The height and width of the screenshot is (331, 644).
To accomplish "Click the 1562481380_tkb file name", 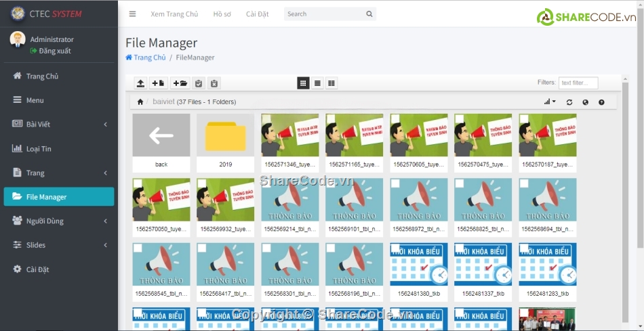I will [x=418, y=294].
